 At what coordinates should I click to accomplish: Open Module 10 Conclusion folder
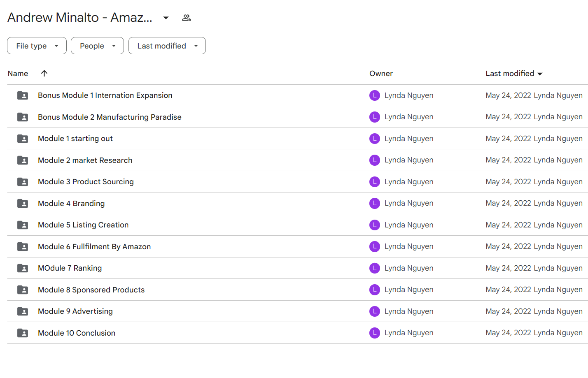coord(77,333)
